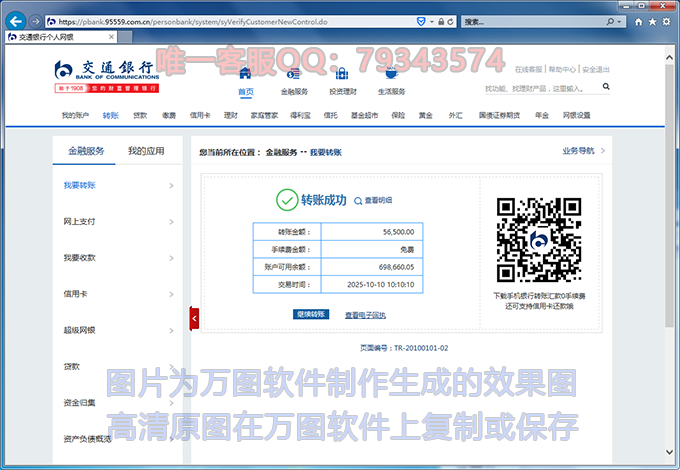This screenshot has height=470, width=680.
Task: Click the browser back arrow button
Action: pos(15,20)
